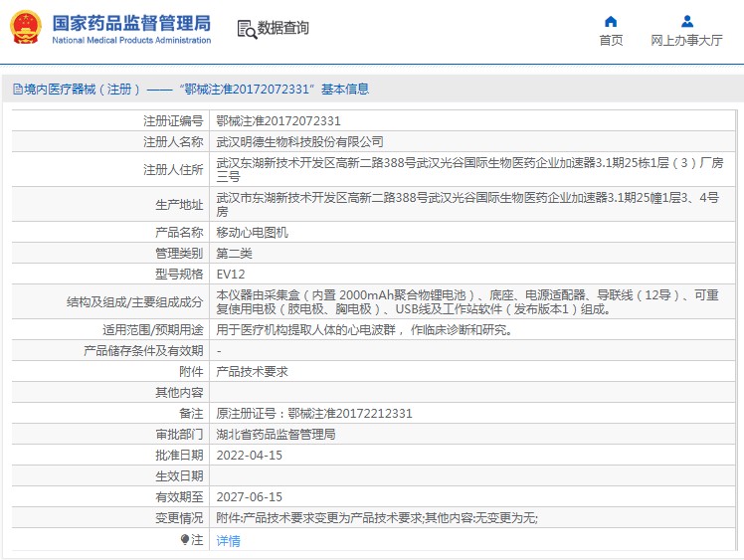Open the 数据查询 search icon
This screenshot has width=744, height=560.
tap(247, 29)
